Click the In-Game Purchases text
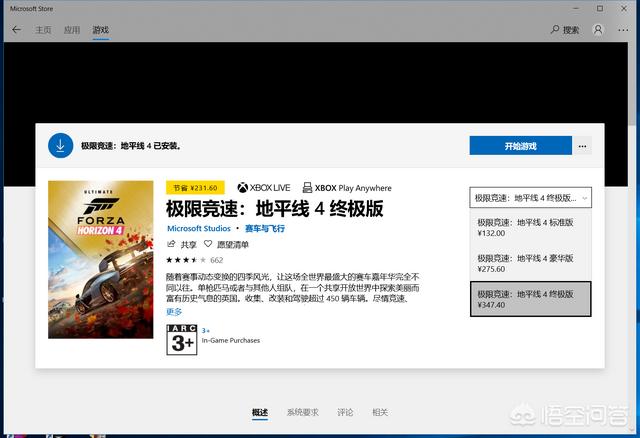The image size is (640, 438). (x=231, y=340)
